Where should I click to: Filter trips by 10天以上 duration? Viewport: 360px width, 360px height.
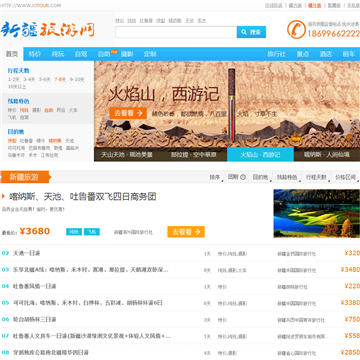[17, 87]
